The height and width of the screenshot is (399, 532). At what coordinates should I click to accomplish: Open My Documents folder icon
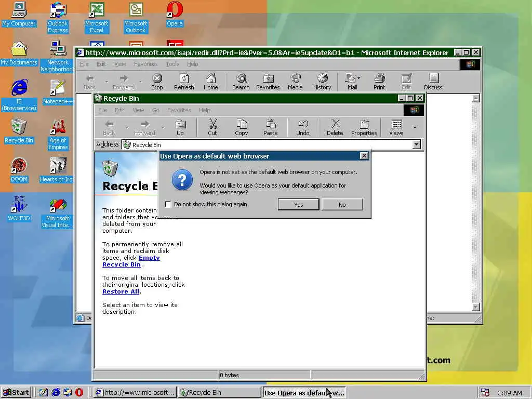tap(19, 54)
